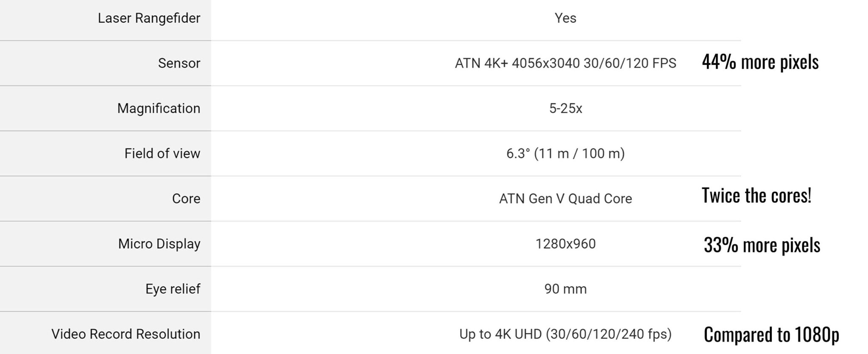This screenshot has width=868, height=354.
Task: Click the 'Compared to 1080p' annotation
Action: pyautogui.click(x=771, y=335)
